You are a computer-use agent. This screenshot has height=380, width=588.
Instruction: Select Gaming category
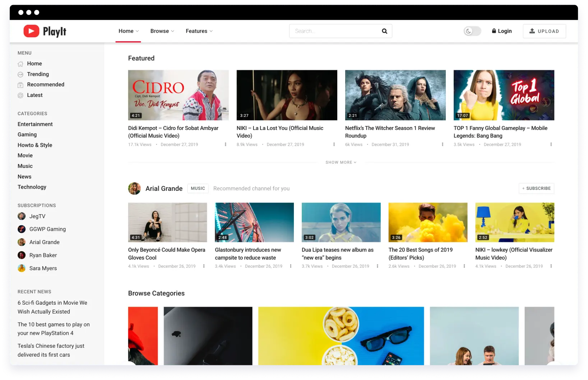pos(27,135)
